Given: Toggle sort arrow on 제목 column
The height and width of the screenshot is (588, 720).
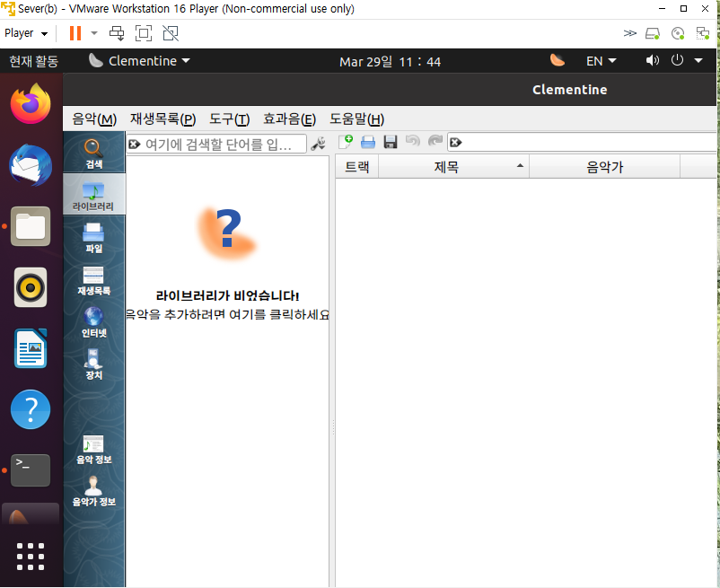Looking at the screenshot, I should point(520,166).
